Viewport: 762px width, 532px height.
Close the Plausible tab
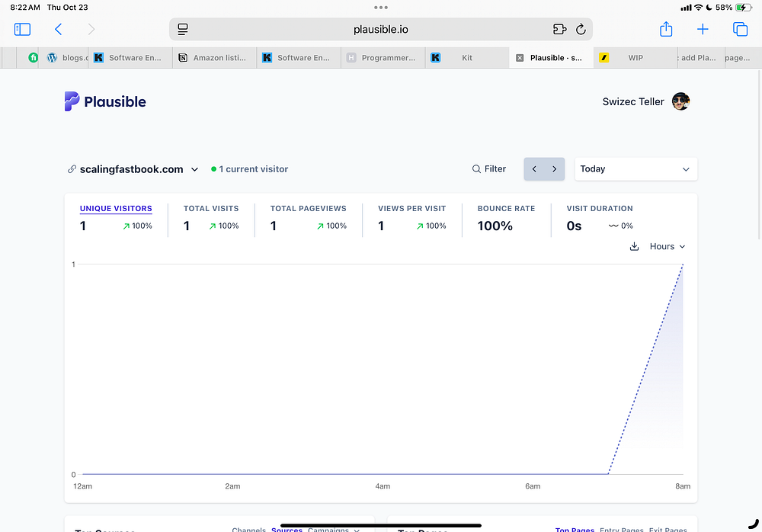pyautogui.click(x=520, y=58)
